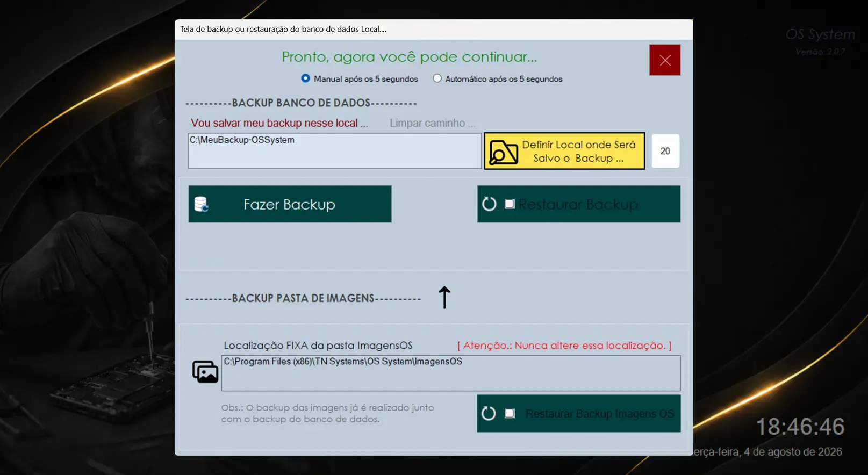Image resolution: width=868 pixels, height=475 pixels.
Task: Click Definir Local onde Será Salvo button
Action: click(564, 151)
